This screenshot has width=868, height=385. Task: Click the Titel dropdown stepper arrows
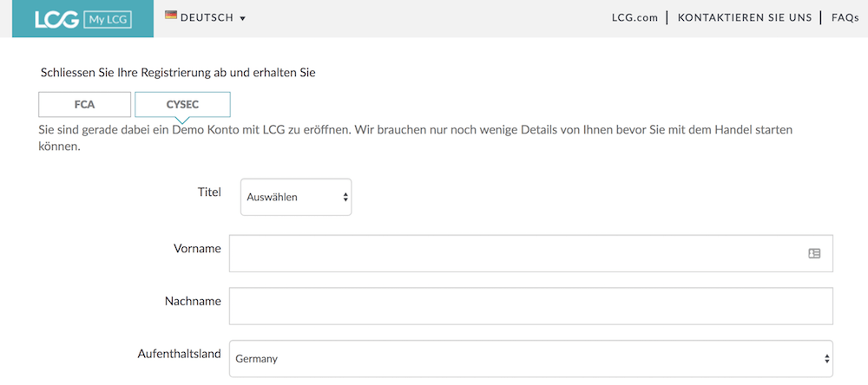coord(345,197)
